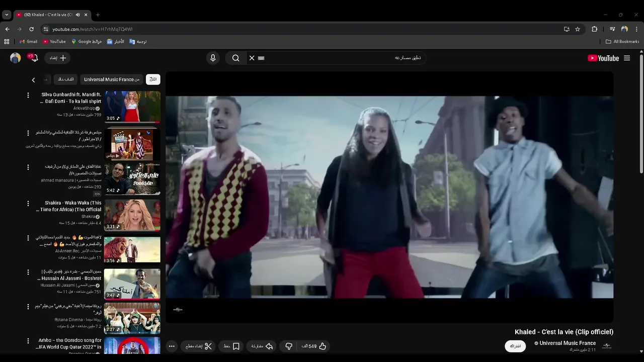Image resolution: width=644 pixels, height=362 pixels.
Task: Open YouTube account avatar menu
Action: [16, 58]
